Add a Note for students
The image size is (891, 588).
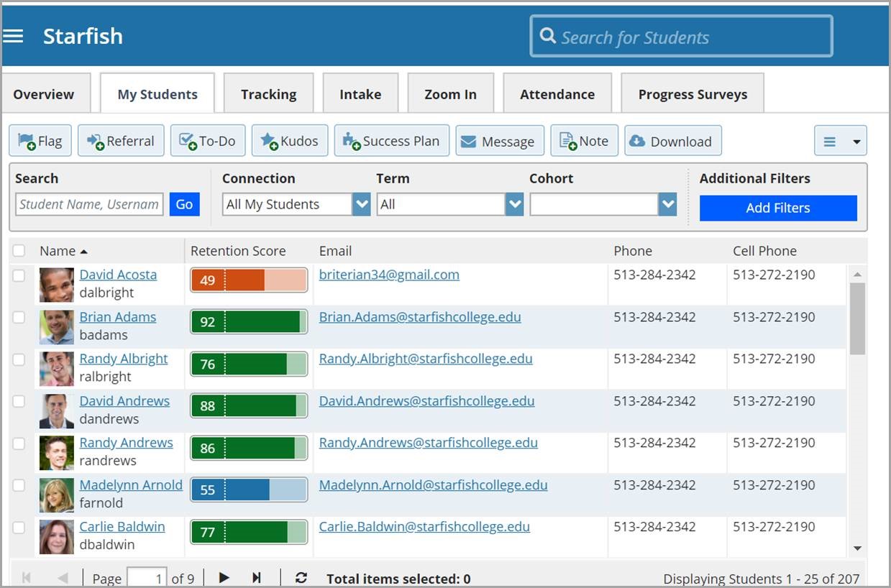[x=584, y=141]
